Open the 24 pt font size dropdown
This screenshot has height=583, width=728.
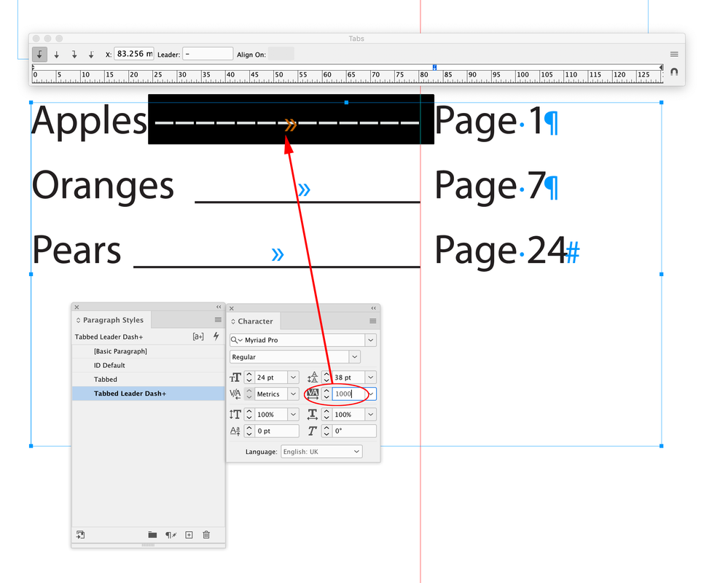click(x=294, y=377)
